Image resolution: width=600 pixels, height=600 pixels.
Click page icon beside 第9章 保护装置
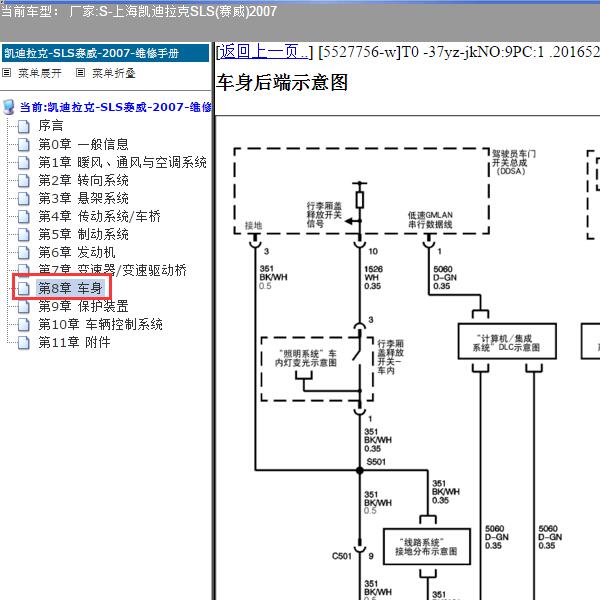point(24,306)
